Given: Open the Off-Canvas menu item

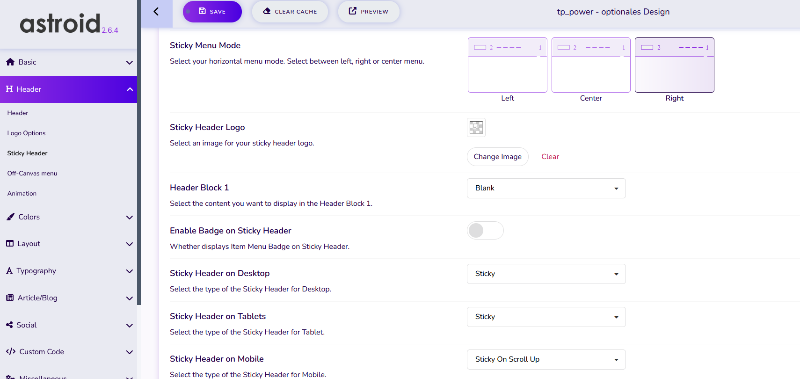Looking at the screenshot, I should 32,173.
